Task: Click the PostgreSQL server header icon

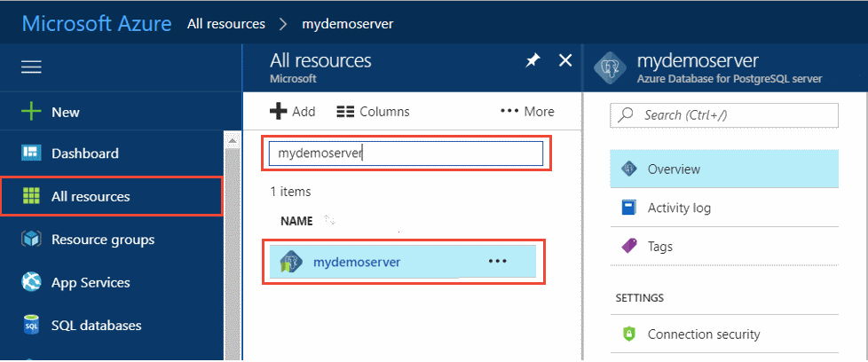Action: 610,68
